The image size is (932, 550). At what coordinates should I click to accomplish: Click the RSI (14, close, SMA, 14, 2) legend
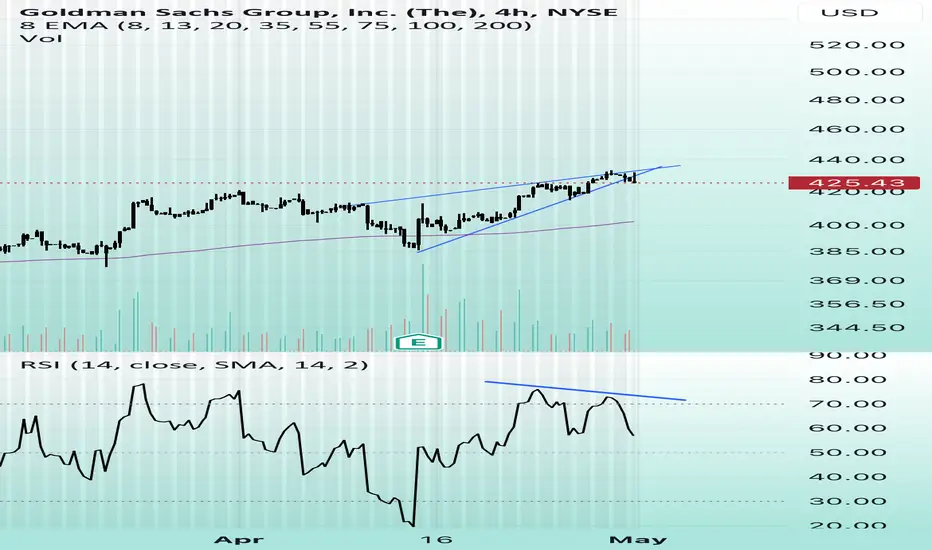[x=194, y=364]
